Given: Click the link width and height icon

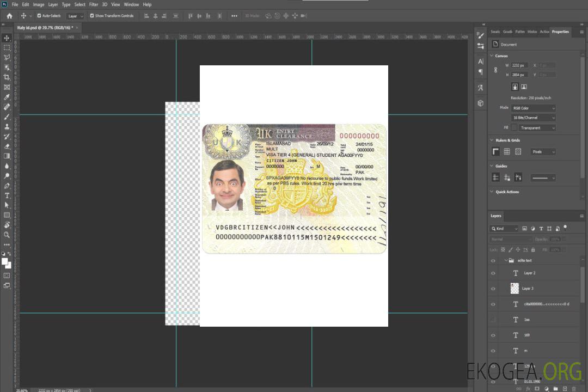Looking at the screenshot, I should pyautogui.click(x=495, y=70).
